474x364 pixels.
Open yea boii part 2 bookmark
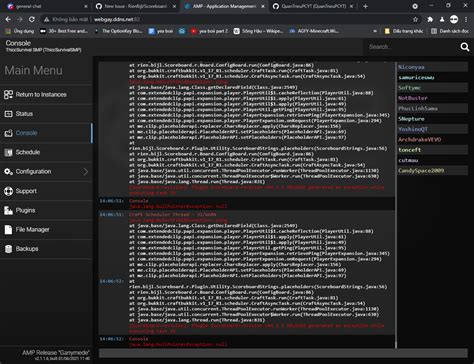[209, 31]
